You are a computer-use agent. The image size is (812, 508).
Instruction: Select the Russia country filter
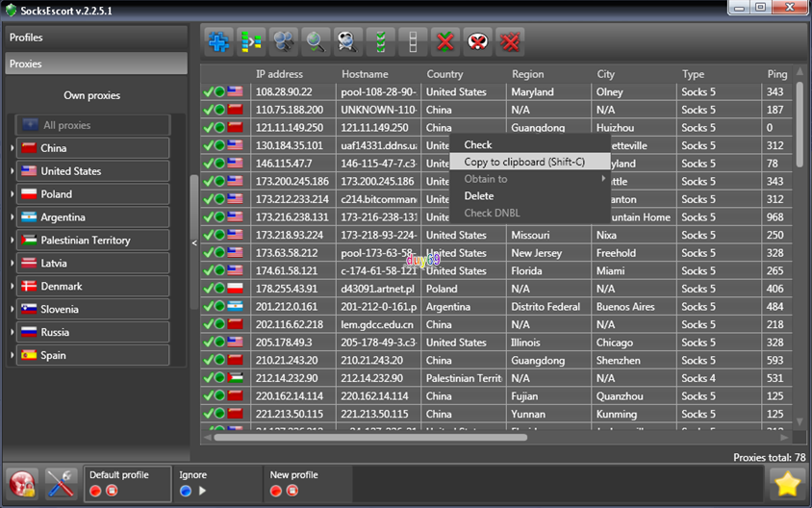[x=92, y=332]
